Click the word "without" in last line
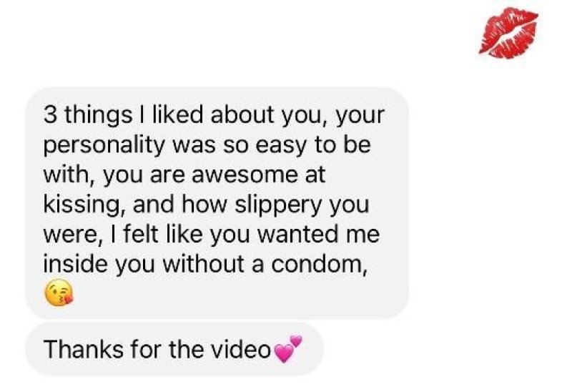Screen dimensions: 572x392 pyautogui.click(x=204, y=263)
